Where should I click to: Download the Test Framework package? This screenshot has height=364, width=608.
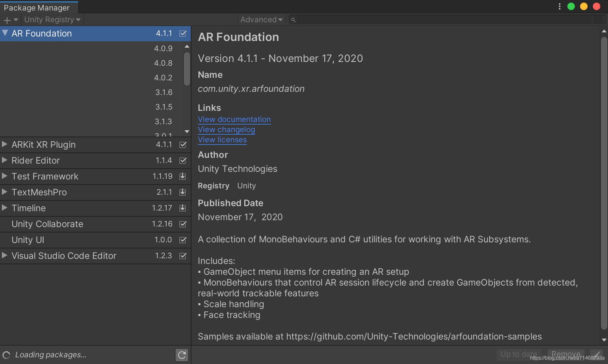click(x=183, y=176)
